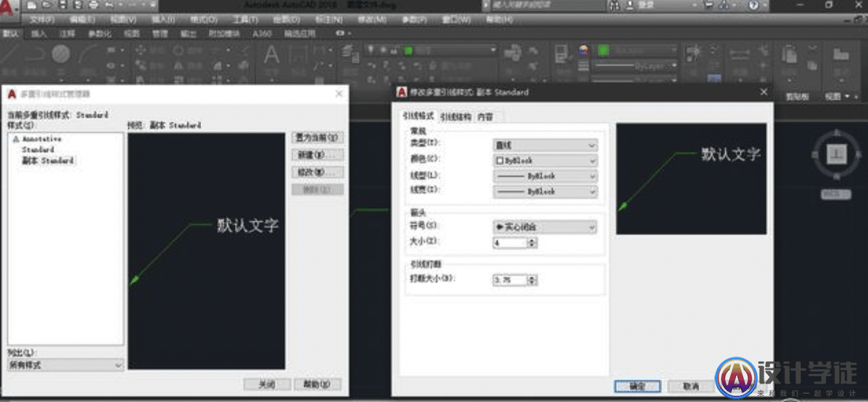This screenshot has width=868, height=402.
Task: Click the 修改 button in style manager
Action: (318, 172)
